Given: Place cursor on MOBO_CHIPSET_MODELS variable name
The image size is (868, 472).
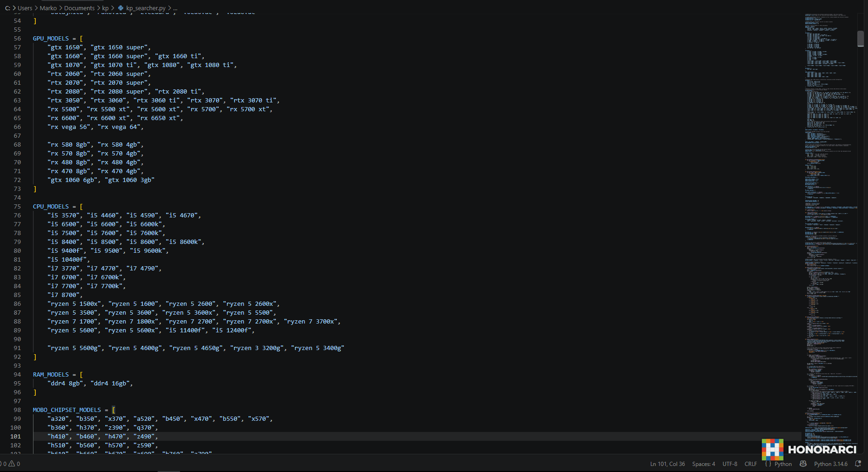Looking at the screenshot, I should point(67,410).
